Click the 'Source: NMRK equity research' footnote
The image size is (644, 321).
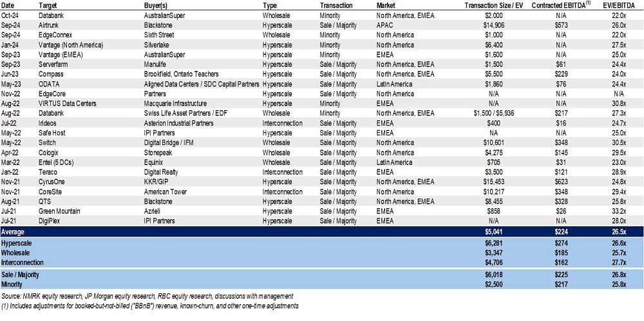(x=147, y=296)
